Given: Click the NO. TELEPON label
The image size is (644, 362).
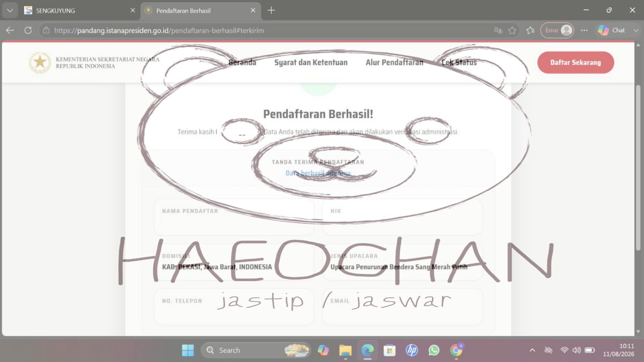Looking at the screenshot, I should pos(182,301).
